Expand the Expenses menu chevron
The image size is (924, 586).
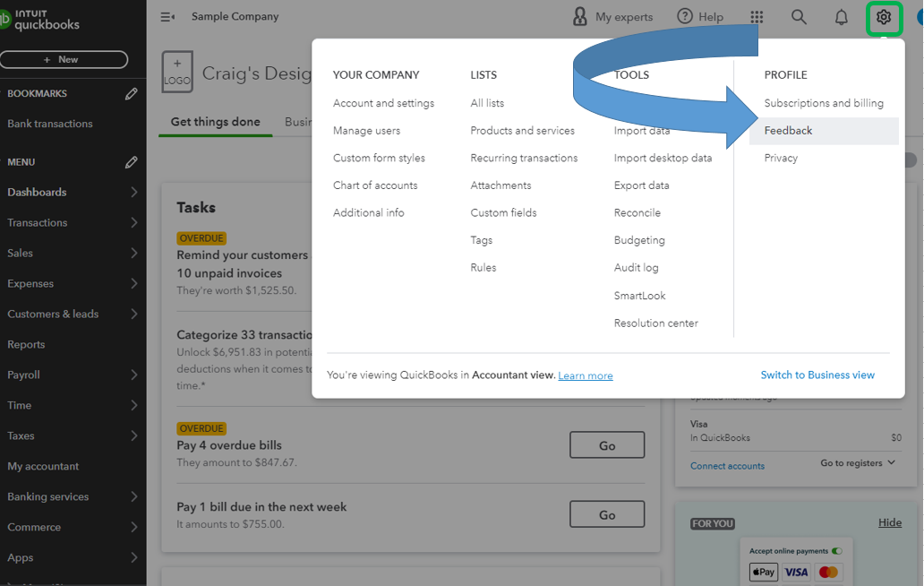tap(134, 283)
